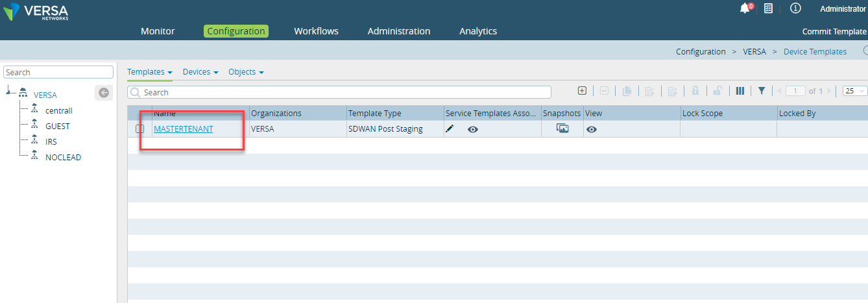Collapse the VERSA tree node
Viewport: 868px width, 303px height.
[9, 92]
